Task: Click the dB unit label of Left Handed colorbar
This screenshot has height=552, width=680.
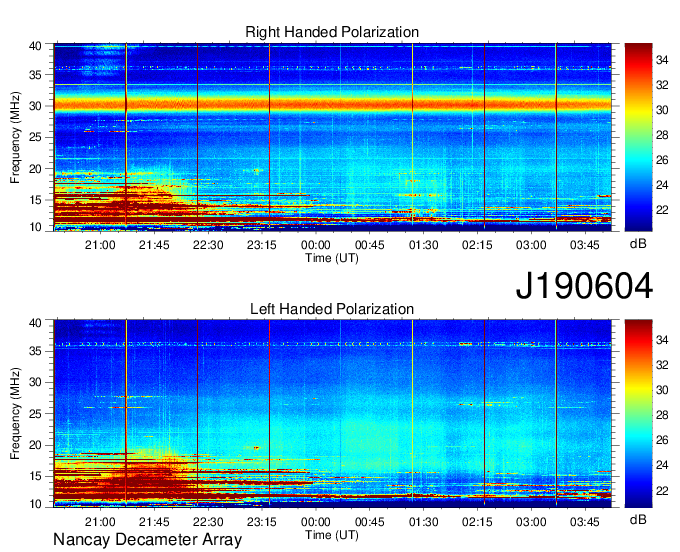Action: tap(638, 520)
